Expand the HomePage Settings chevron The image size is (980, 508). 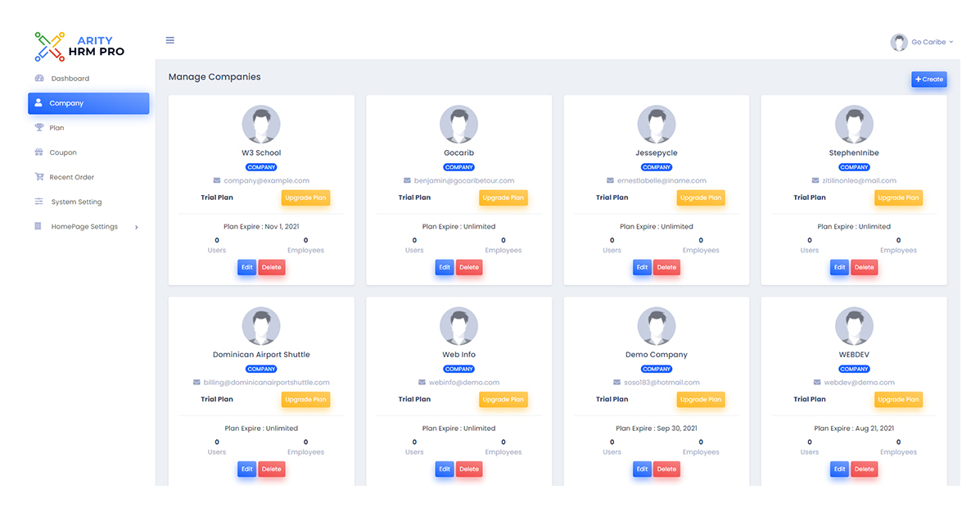click(136, 227)
